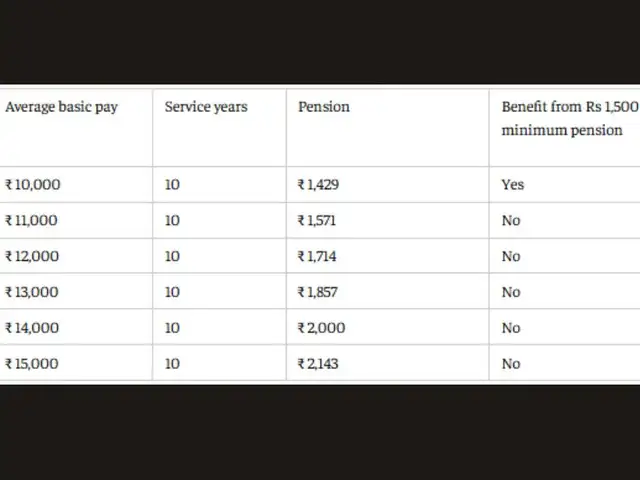Click the ₹2,000 pension value

click(x=322, y=328)
